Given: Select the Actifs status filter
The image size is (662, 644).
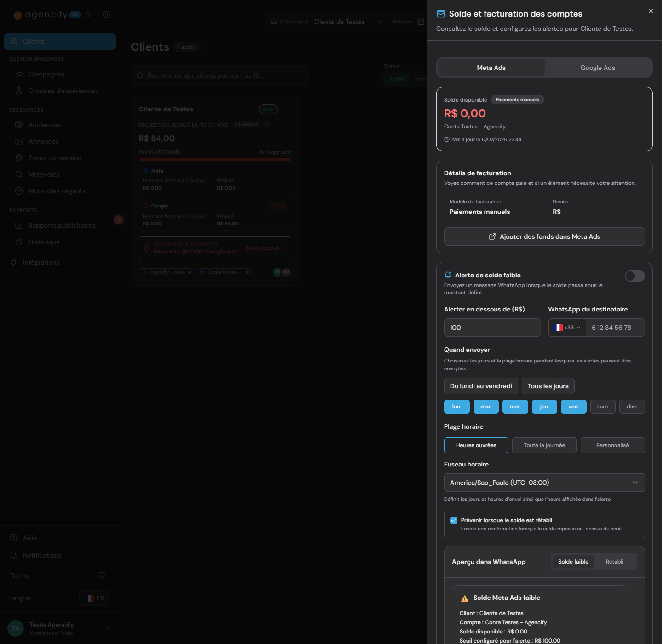Looking at the screenshot, I should 396,79.
